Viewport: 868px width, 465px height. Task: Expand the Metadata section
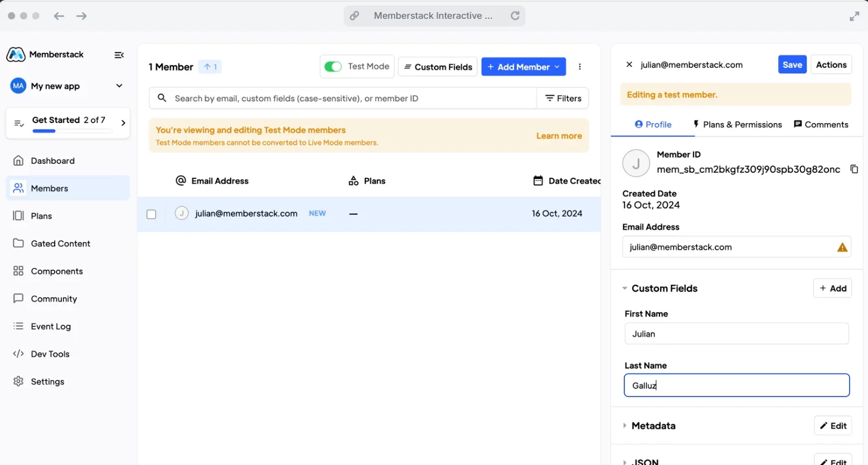pyautogui.click(x=624, y=426)
